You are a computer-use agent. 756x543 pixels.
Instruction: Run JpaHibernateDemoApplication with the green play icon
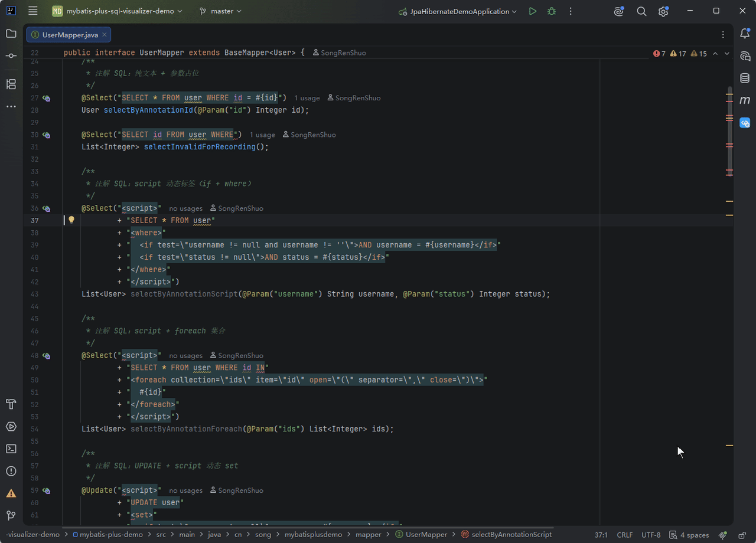[533, 11]
